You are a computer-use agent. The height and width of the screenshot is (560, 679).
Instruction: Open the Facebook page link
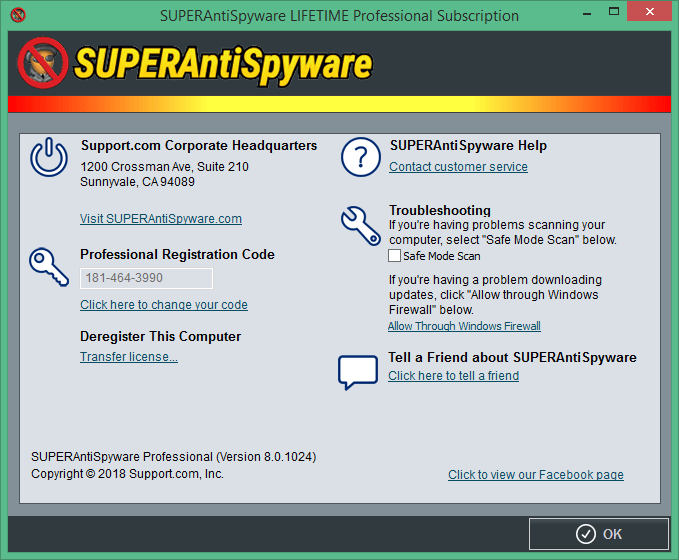click(x=536, y=475)
